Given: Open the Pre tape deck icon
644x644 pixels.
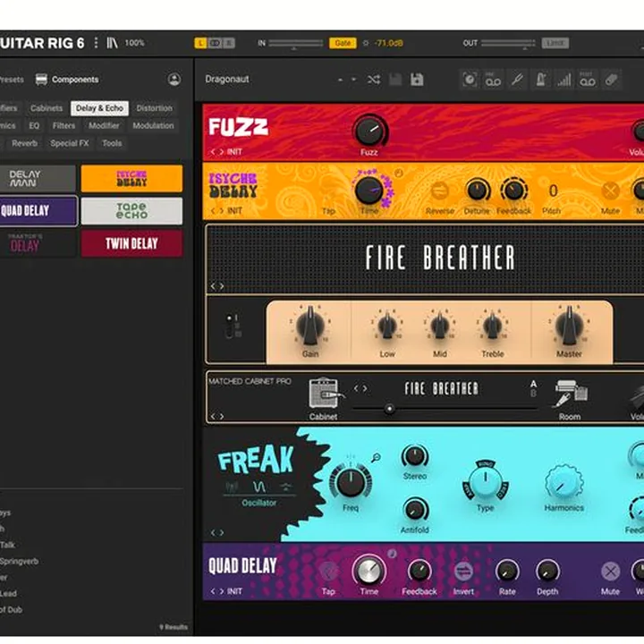Looking at the screenshot, I should (493, 80).
